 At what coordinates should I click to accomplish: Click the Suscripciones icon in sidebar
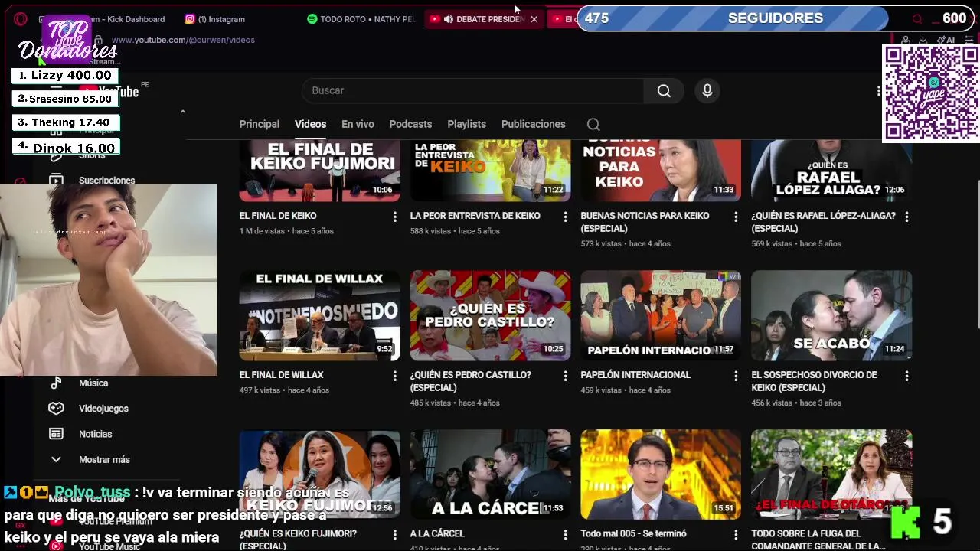tap(56, 181)
